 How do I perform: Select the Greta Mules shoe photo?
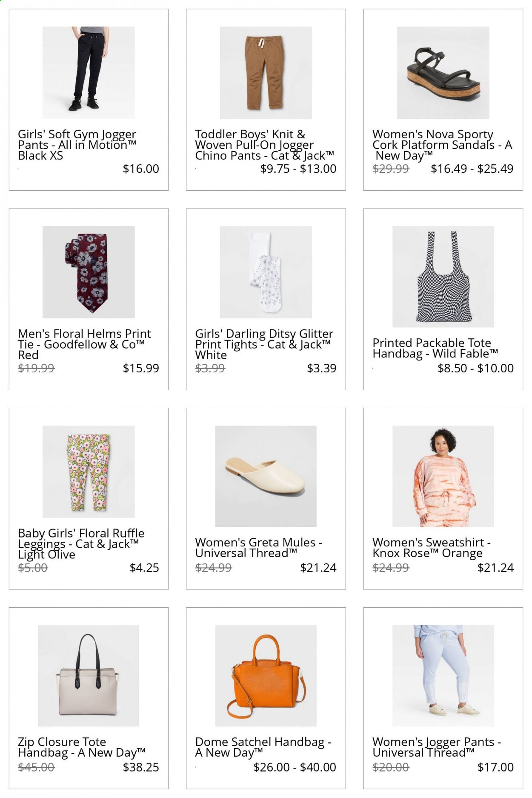click(x=266, y=476)
